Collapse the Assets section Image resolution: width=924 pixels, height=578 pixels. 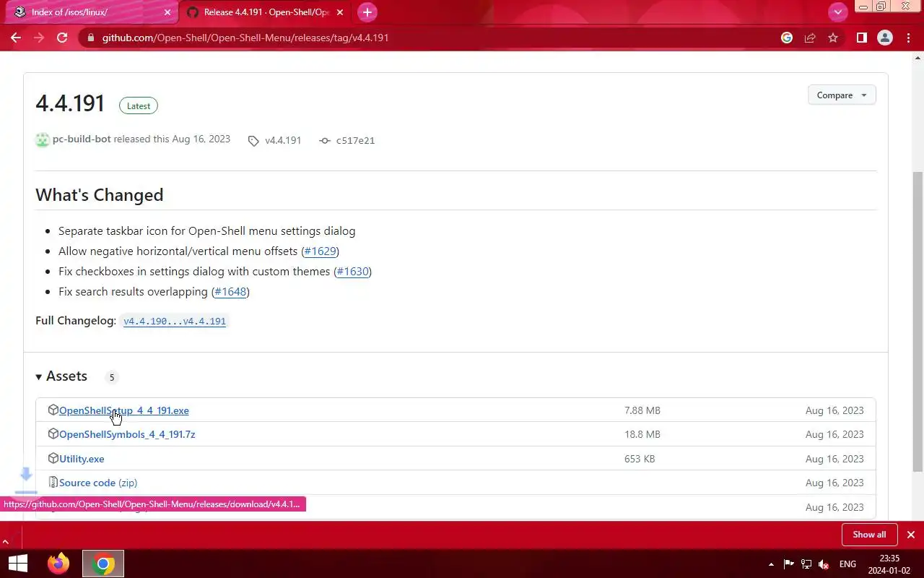coord(61,376)
